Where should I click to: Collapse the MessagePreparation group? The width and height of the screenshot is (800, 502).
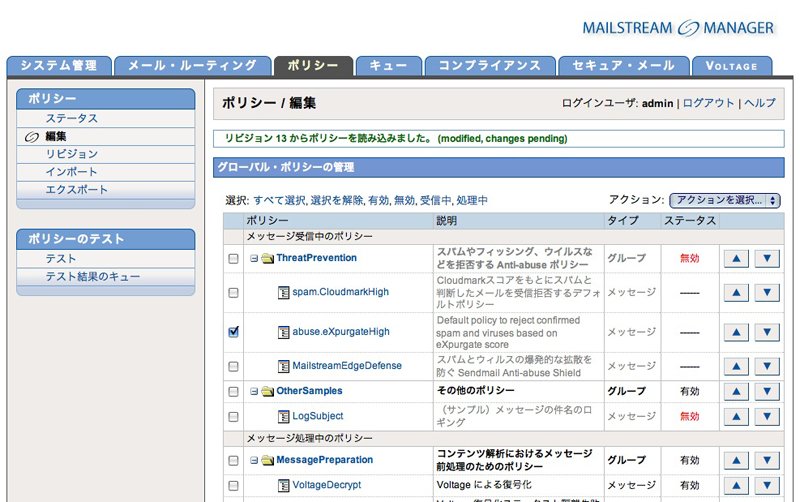pyautogui.click(x=254, y=460)
